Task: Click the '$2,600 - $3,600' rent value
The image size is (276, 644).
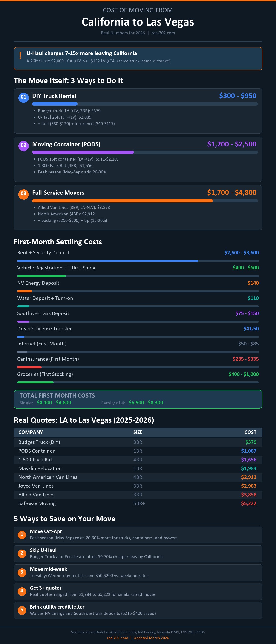Action: pyautogui.click(x=241, y=252)
